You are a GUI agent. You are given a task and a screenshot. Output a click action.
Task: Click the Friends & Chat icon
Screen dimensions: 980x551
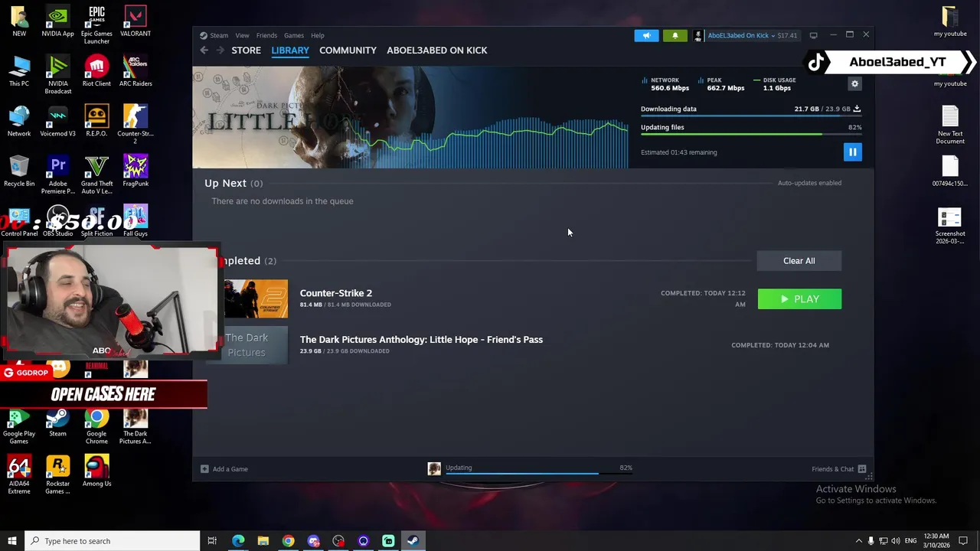click(862, 469)
